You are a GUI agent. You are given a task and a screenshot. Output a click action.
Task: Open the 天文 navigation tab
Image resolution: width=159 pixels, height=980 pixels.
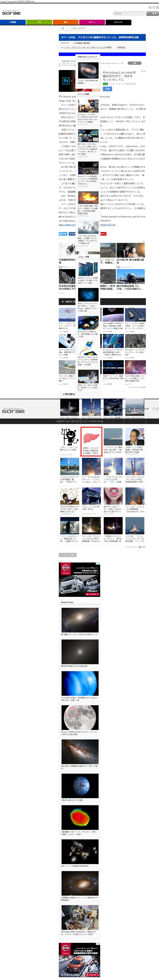tap(39, 22)
